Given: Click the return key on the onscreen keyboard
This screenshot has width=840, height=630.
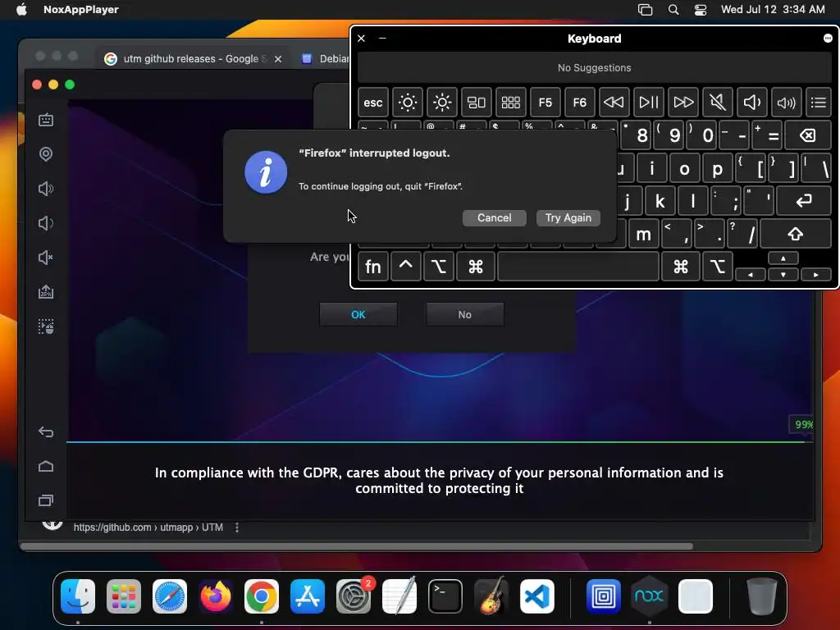Looking at the screenshot, I should click(804, 201).
